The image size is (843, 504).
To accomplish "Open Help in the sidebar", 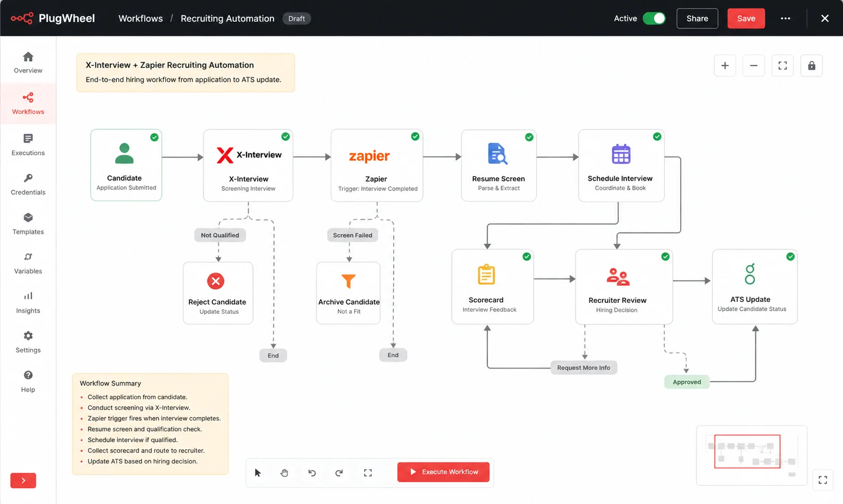I will pyautogui.click(x=28, y=382).
